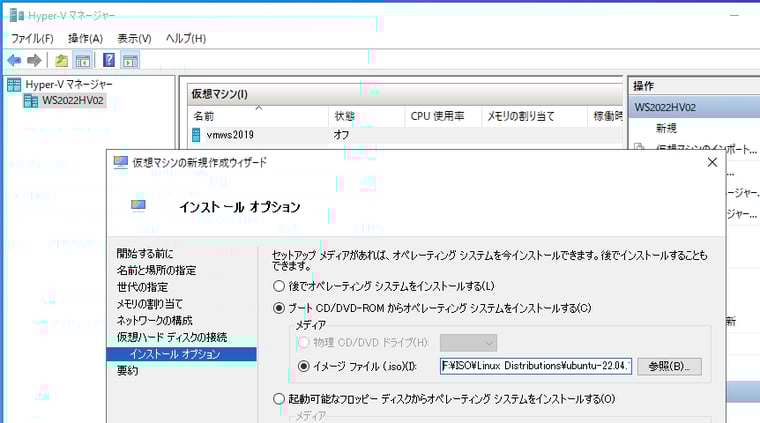Viewport: 760px width, 423px height.
Task: Click 新規 in the actions pane
Action: pos(666,128)
